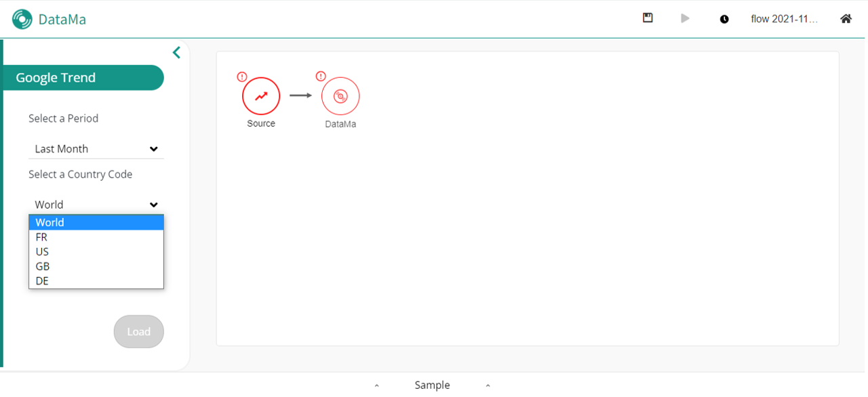The width and height of the screenshot is (868, 397).
Task: Click the Select a Country Code label
Action: tap(80, 174)
